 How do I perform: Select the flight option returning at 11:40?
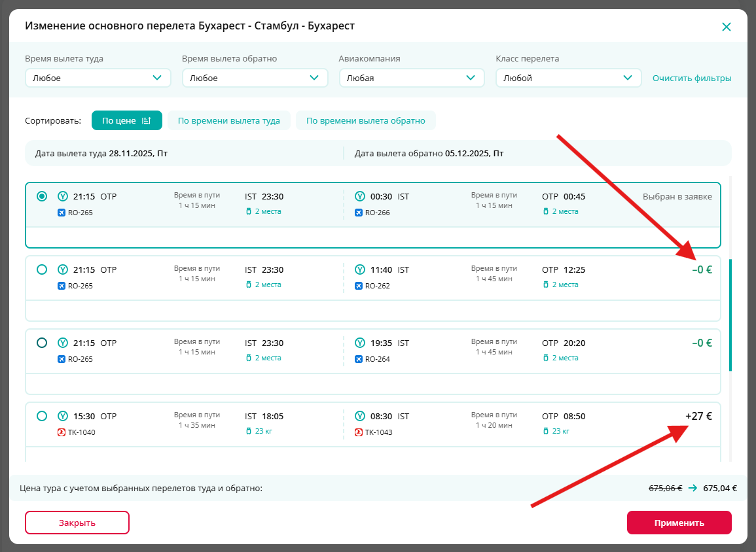pyautogui.click(x=42, y=269)
